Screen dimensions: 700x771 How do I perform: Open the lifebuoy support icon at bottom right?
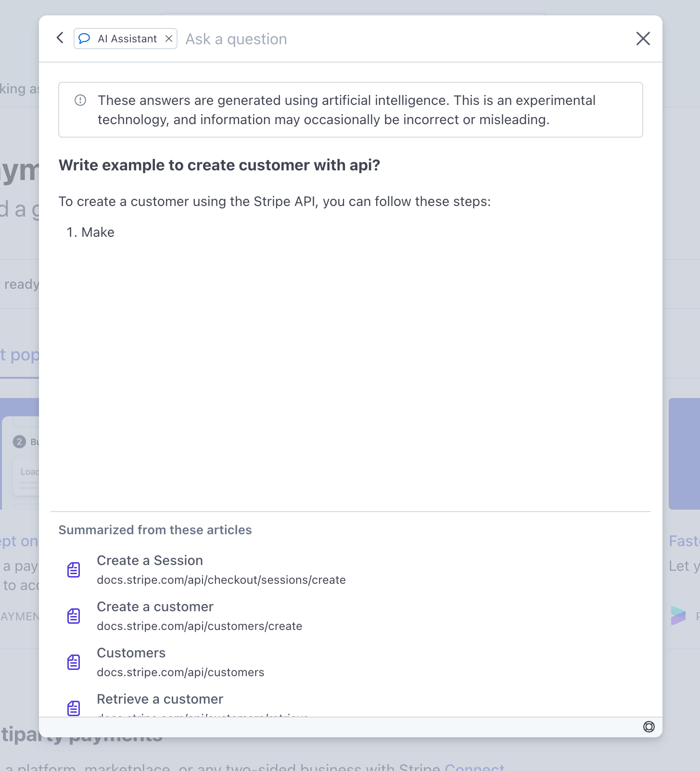pyautogui.click(x=649, y=727)
